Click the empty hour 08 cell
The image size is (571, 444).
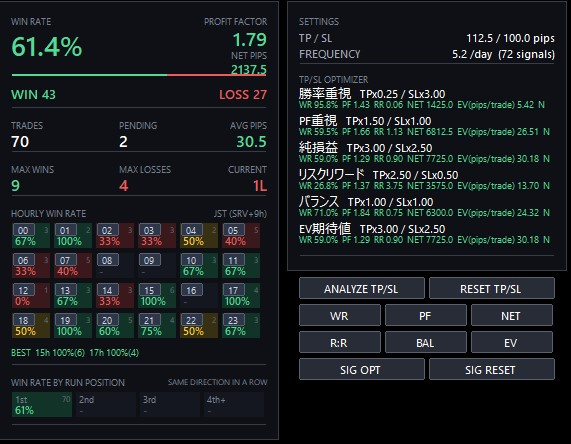point(115,266)
